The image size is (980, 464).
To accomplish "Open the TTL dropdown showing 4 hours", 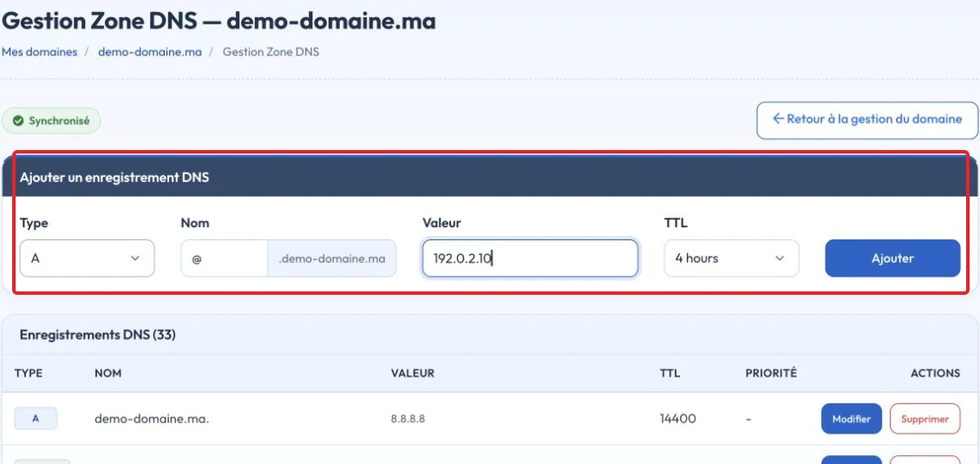I will pyautogui.click(x=731, y=258).
